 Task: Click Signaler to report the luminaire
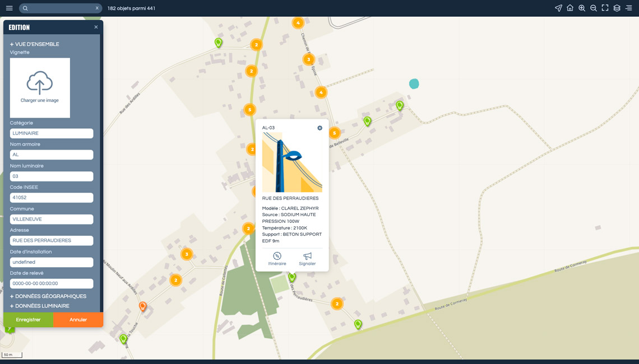[307, 259]
